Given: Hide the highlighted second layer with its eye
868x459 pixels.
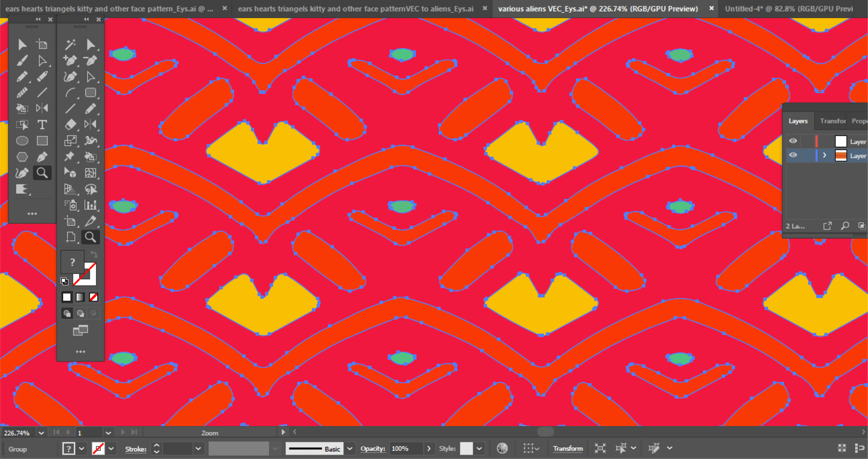Looking at the screenshot, I should (793, 156).
